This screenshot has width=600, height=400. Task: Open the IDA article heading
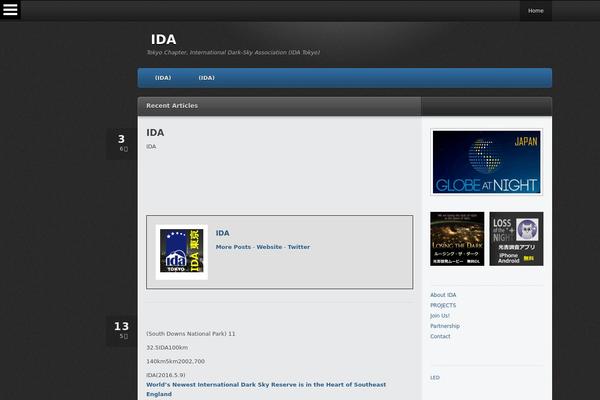pos(155,132)
